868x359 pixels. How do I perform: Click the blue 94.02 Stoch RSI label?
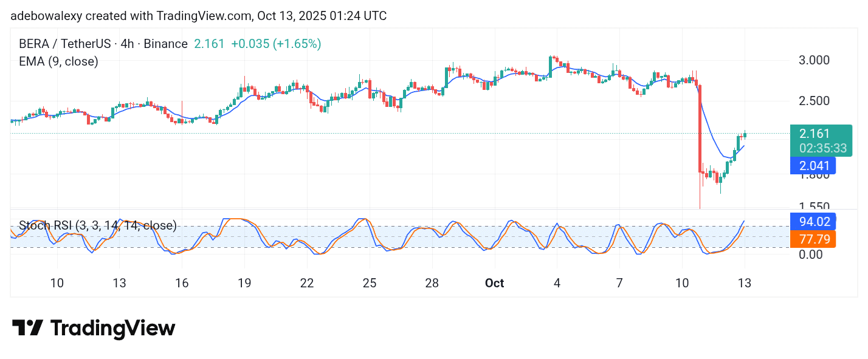tap(813, 221)
